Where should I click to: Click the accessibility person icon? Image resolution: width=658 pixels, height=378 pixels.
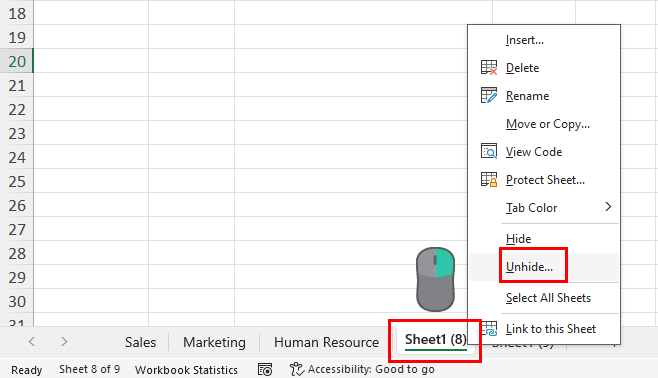tap(297, 369)
